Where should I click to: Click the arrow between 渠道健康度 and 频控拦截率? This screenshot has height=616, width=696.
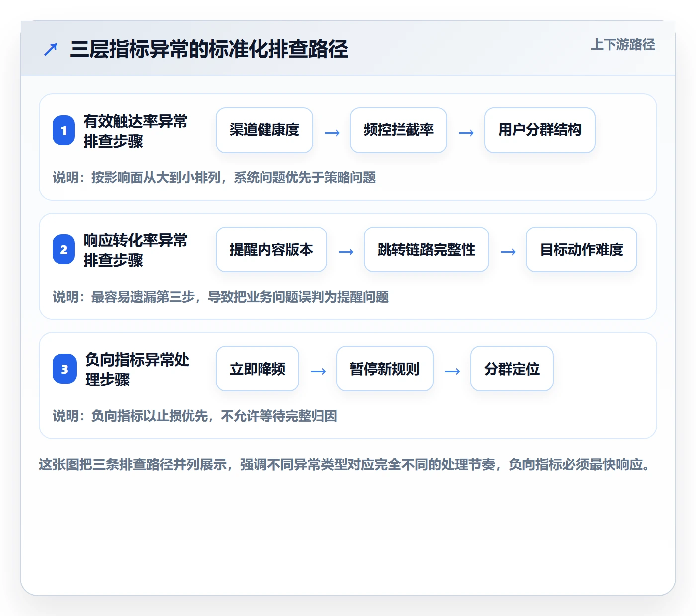332,133
